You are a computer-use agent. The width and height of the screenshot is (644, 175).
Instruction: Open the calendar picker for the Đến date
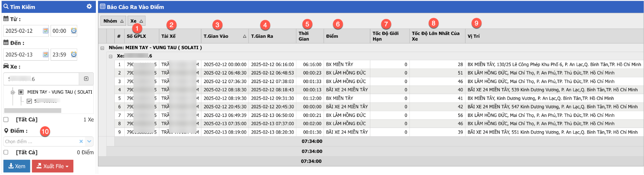[x=46, y=55]
